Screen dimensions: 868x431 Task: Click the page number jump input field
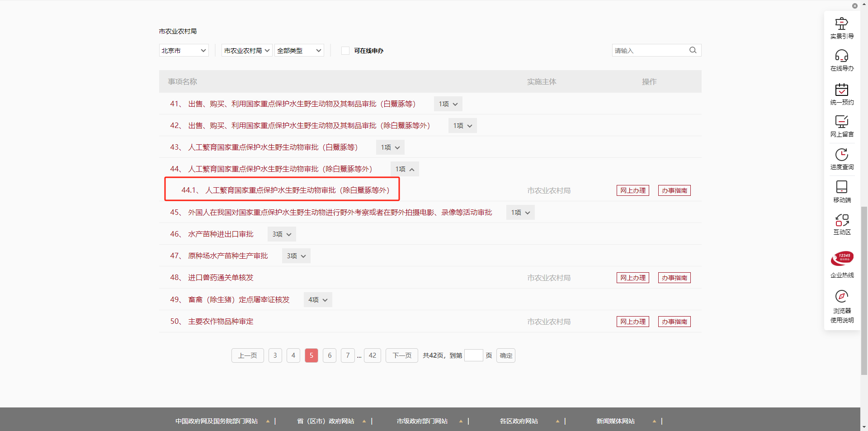point(473,355)
